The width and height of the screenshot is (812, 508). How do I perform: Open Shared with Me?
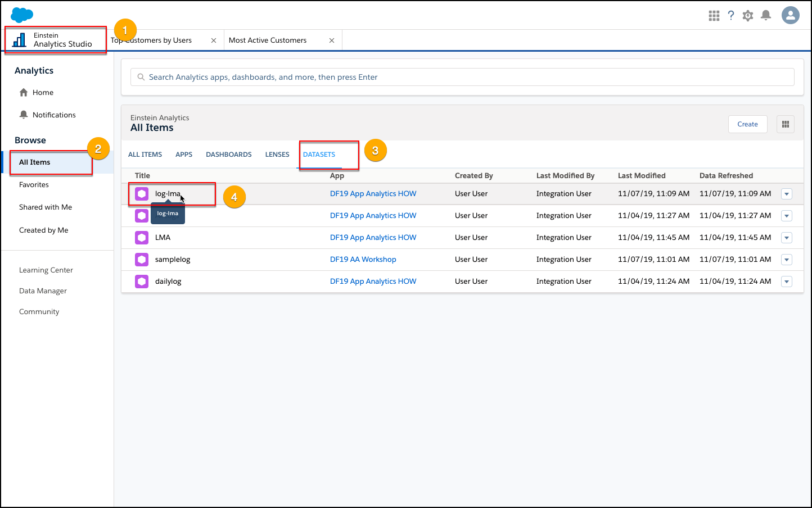(x=46, y=207)
